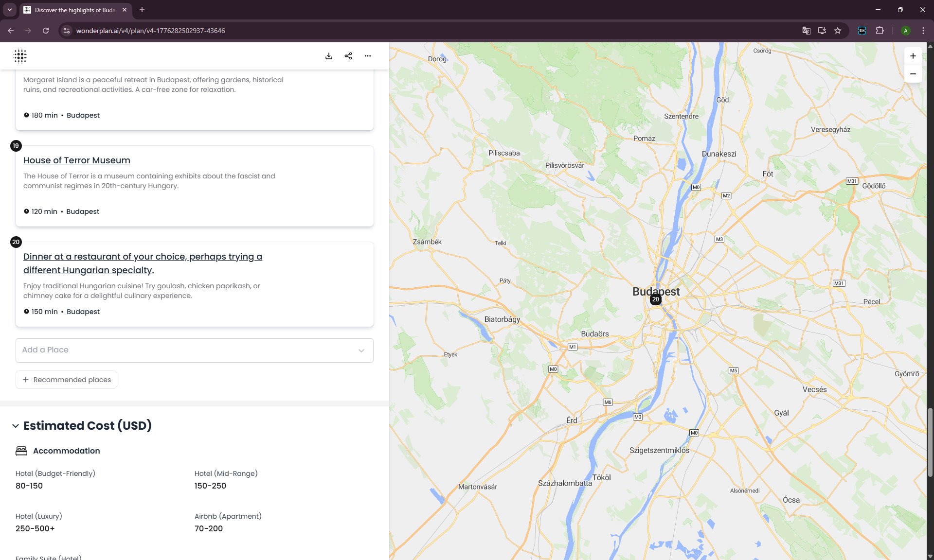Click the Recommended places button

click(67, 380)
